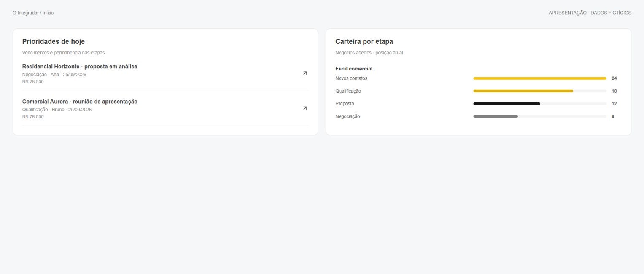Open arrow icon for Residencial Horizonte
This screenshot has height=274, width=644.
pos(305,73)
